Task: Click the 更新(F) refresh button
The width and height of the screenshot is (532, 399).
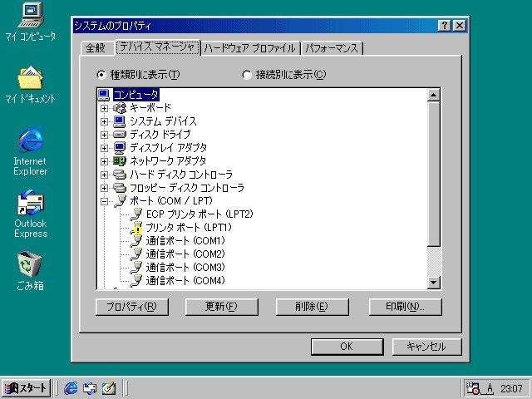Action: [222, 307]
